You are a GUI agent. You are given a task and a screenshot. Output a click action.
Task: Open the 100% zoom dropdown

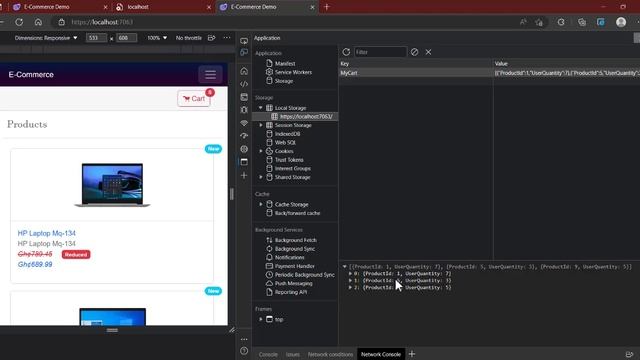tap(157, 38)
